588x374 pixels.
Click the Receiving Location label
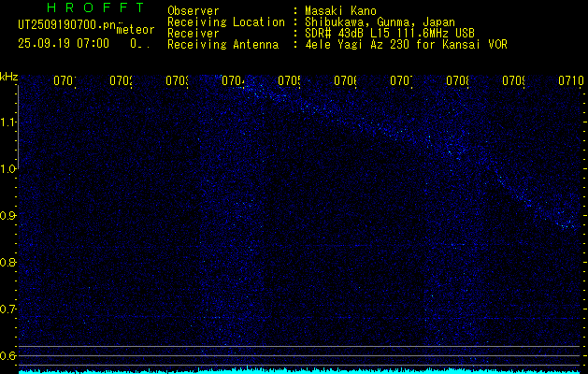pyautogui.click(x=226, y=22)
